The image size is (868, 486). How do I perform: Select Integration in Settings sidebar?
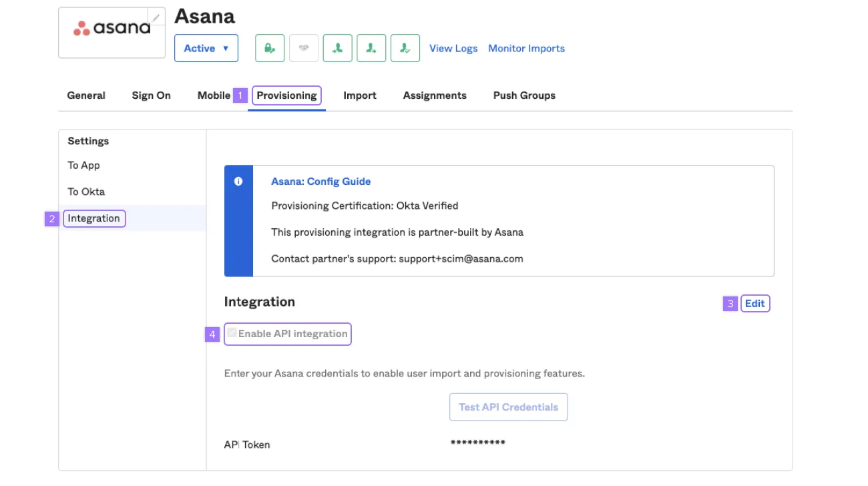pos(94,218)
